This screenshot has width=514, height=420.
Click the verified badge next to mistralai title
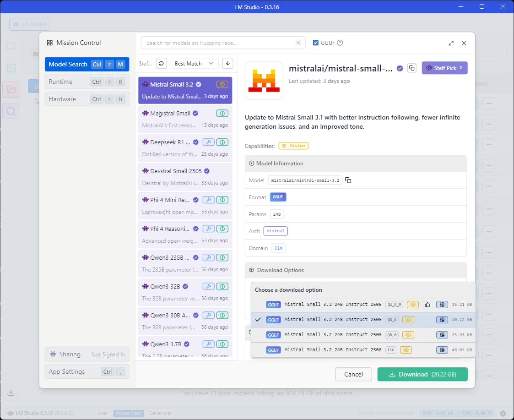tap(400, 68)
